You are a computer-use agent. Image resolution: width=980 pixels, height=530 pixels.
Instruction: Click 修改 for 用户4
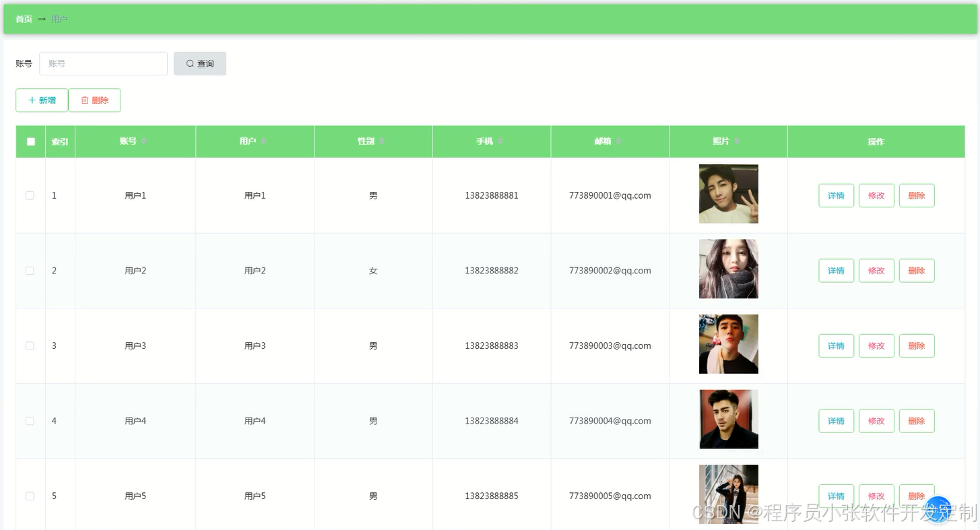tap(876, 421)
